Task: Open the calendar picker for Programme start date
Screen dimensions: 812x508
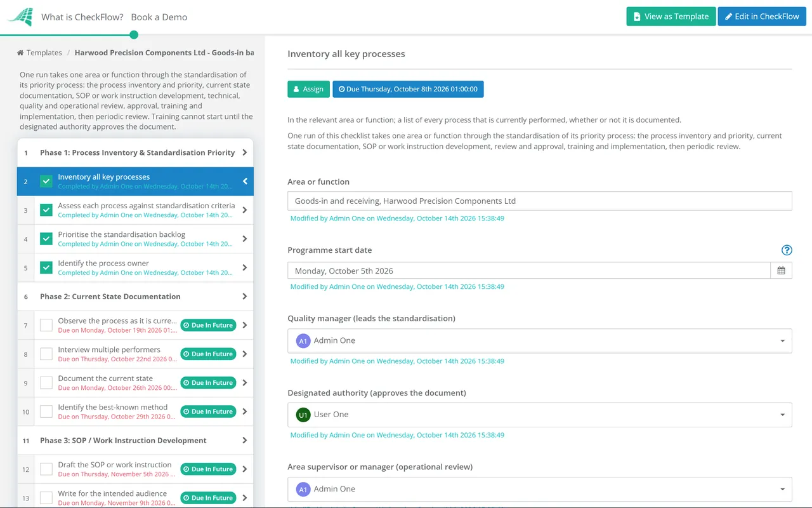Action: [x=781, y=271]
